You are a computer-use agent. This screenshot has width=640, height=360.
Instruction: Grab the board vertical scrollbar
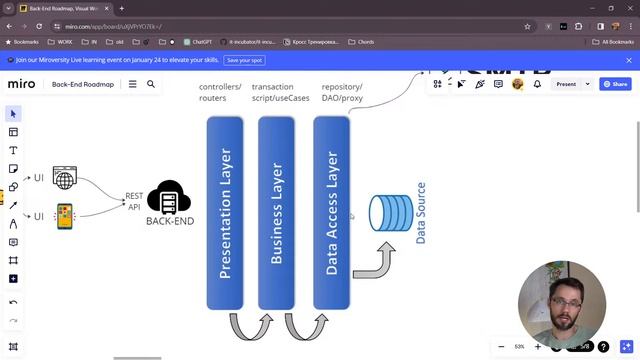[638, 167]
